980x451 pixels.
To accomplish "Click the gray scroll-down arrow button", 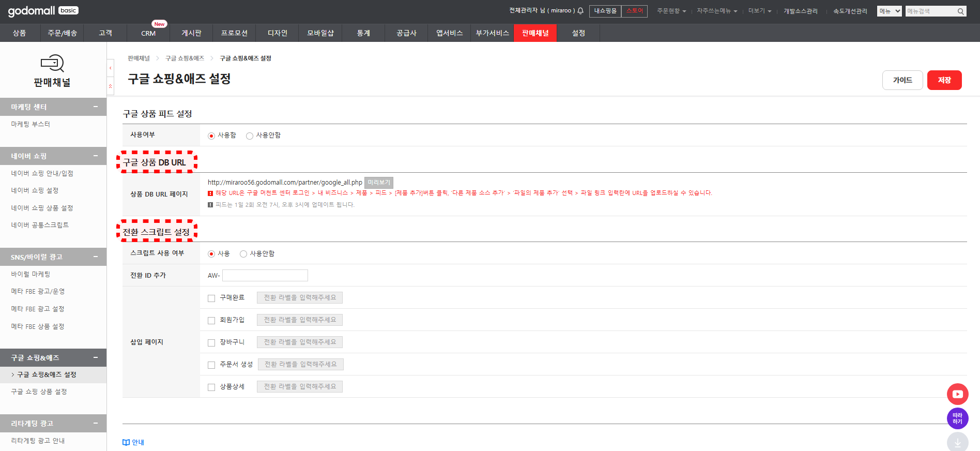I will click(x=957, y=442).
